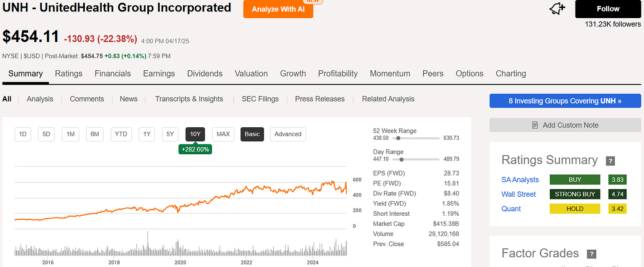This screenshot has width=644, height=267.
Task: Open the Summary tab
Action: (x=26, y=74)
